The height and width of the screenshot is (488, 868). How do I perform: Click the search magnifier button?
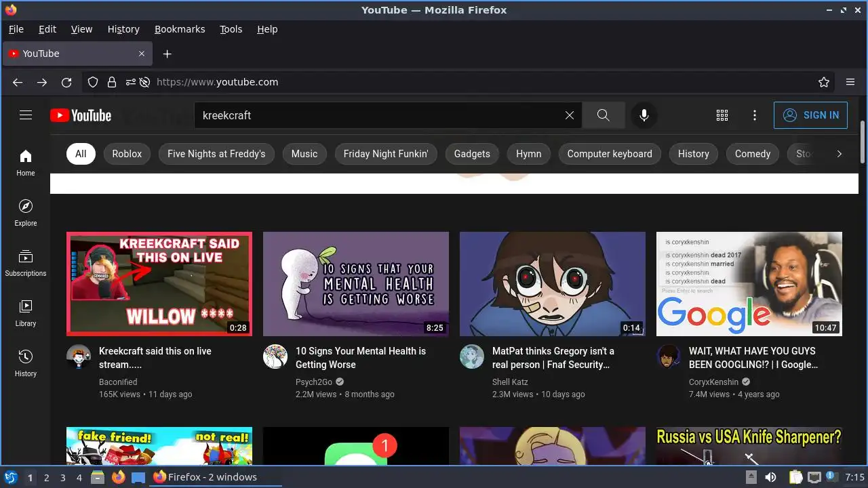(604, 115)
